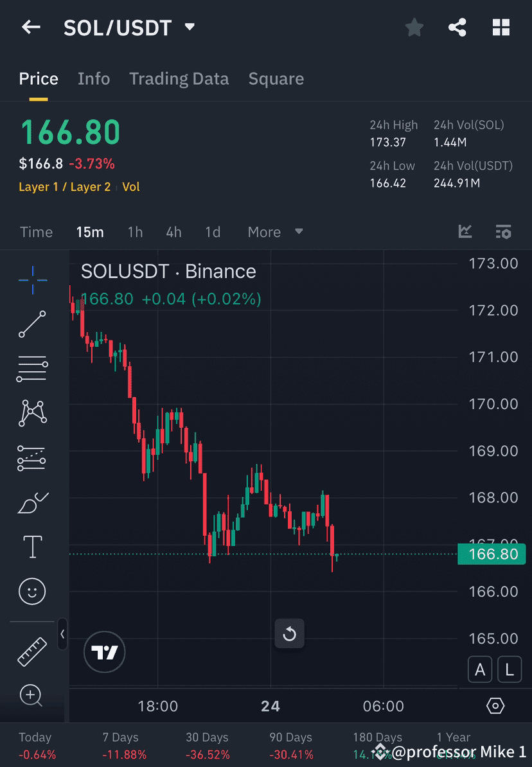Select the ruler measure tool
This screenshot has height=767, width=532.
pos(32,651)
